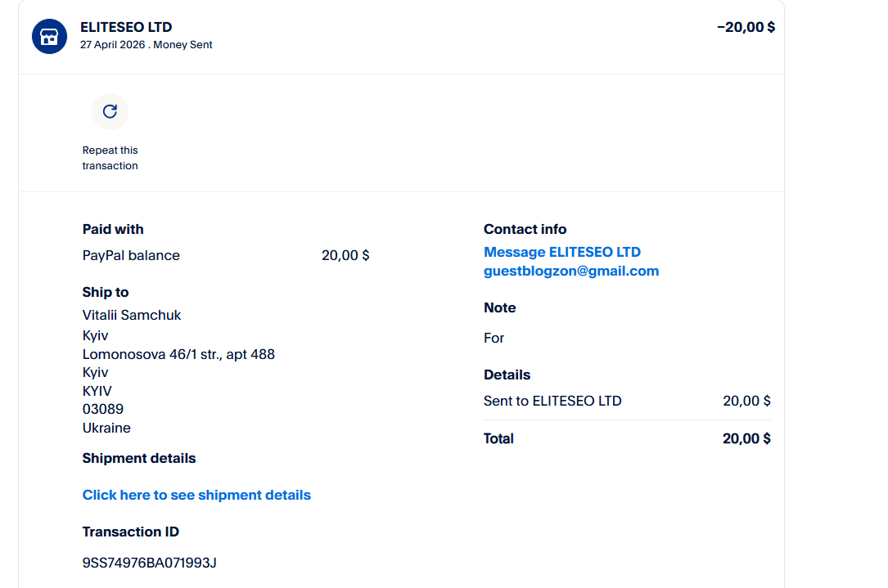Image resolution: width=888 pixels, height=588 pixels.
Task: Click the postal code 03089
Action: click(x=103, y=409)
